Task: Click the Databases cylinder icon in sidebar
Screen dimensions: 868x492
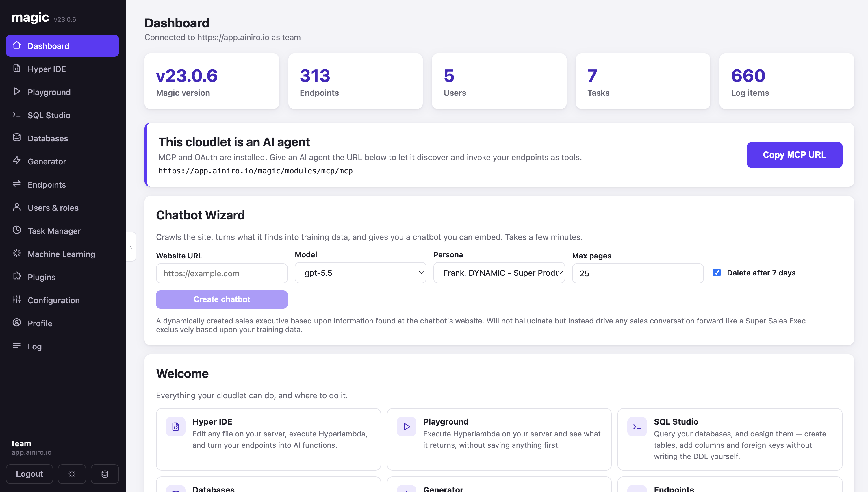Action: 17,138
